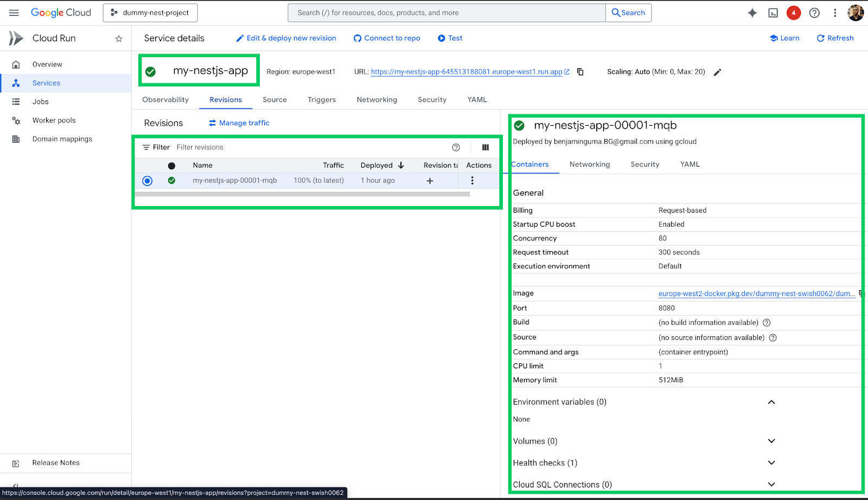The width and height of the screenshot is (868, 500).
Task: Open the dummy-nest-project project selector
Action: (150, 12)
